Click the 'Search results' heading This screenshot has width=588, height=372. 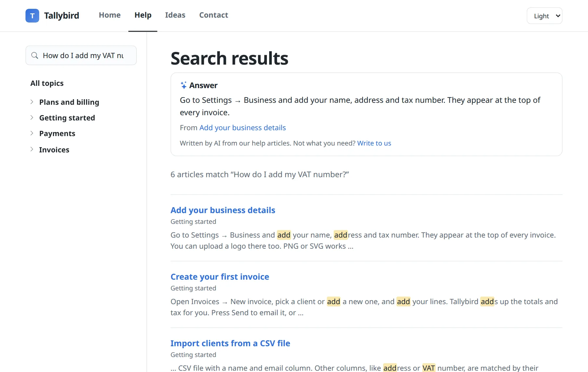pos(229,58)
